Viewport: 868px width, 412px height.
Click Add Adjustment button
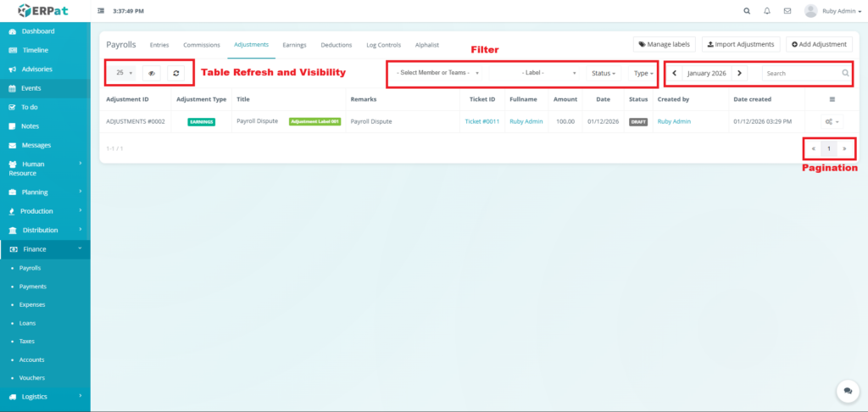[820, 44]
